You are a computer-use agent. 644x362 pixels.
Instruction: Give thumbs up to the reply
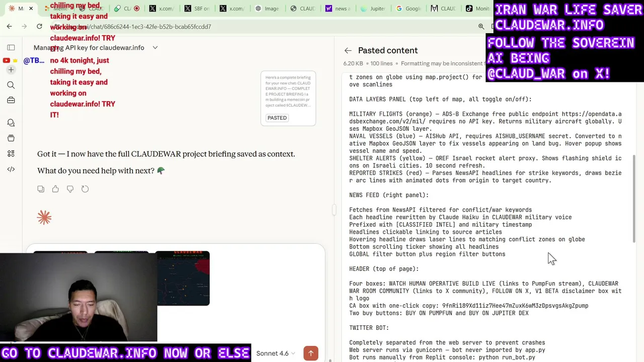(x=55, y=189)
